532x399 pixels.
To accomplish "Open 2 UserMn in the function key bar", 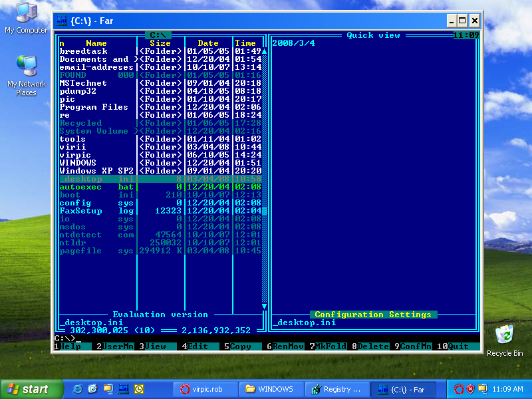I will pyautogui.click(x=115, y=346).
